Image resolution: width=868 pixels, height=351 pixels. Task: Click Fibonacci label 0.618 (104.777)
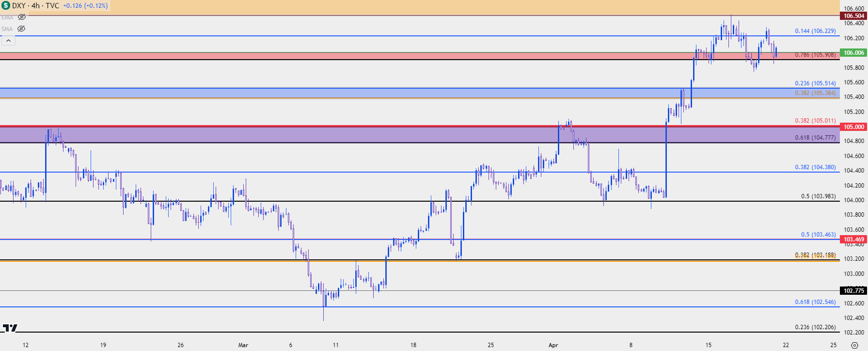click(x=815, y=138)
